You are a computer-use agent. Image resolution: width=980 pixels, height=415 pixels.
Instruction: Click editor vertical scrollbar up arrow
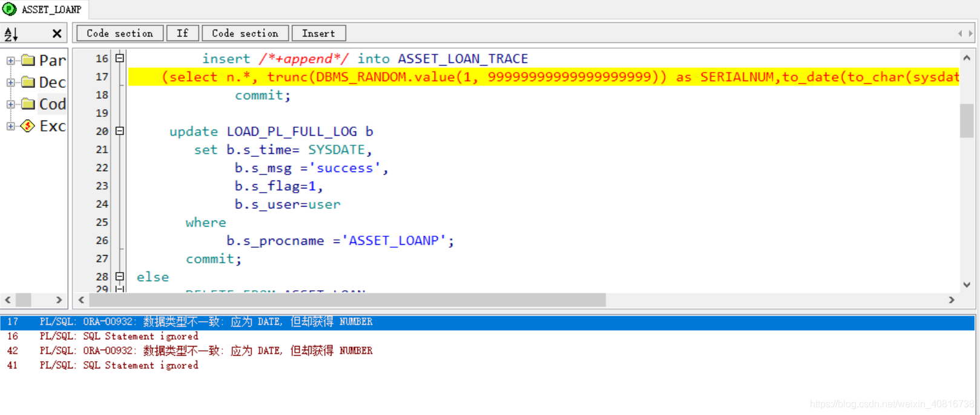[967, 58]
